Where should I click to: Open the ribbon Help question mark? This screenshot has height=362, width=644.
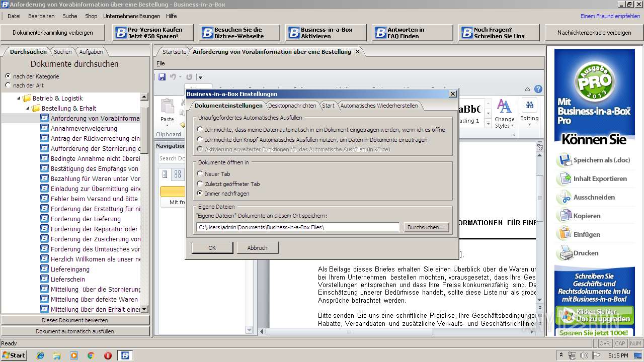[x=538, y=89]
